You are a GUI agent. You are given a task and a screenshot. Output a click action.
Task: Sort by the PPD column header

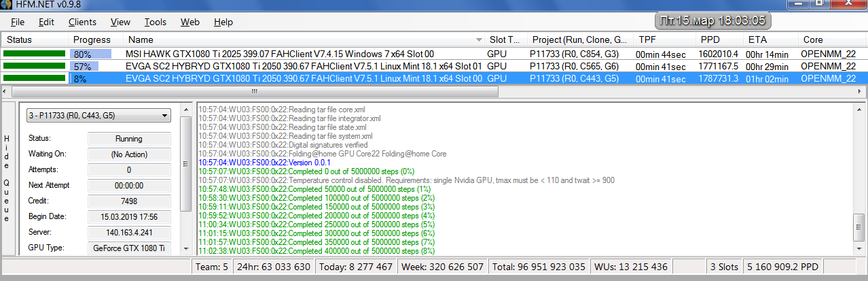(x=719, y=40)
